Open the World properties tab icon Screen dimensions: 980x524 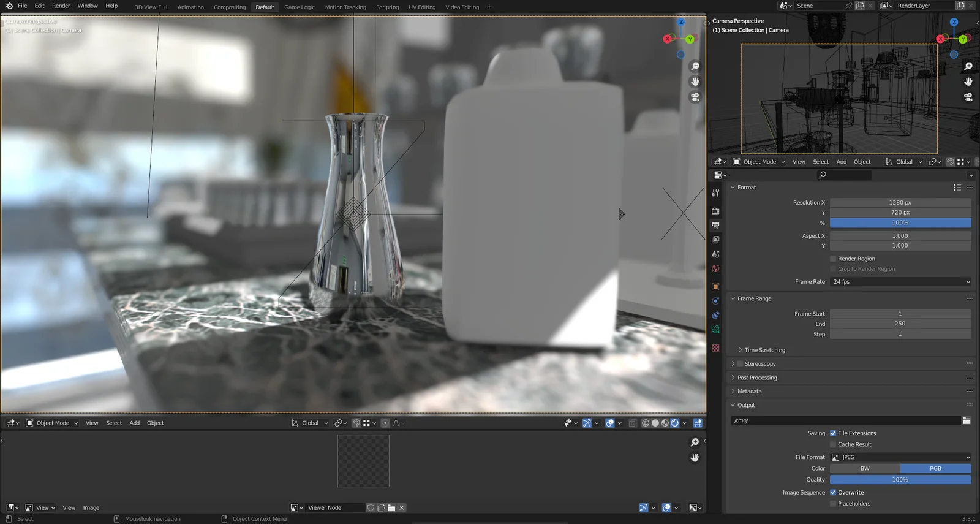pos(715,268)
